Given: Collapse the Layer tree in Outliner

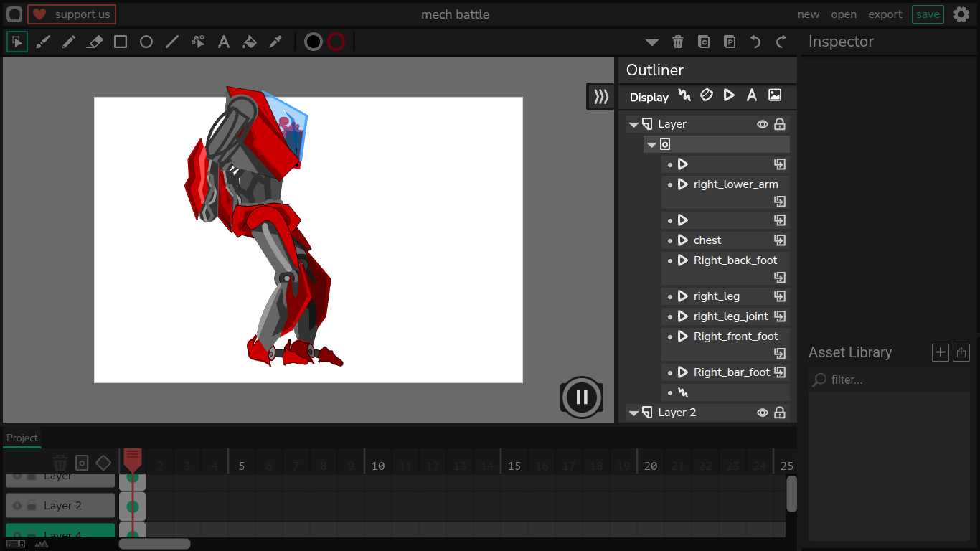Looking at the screenshot, I should pos(633,125).
